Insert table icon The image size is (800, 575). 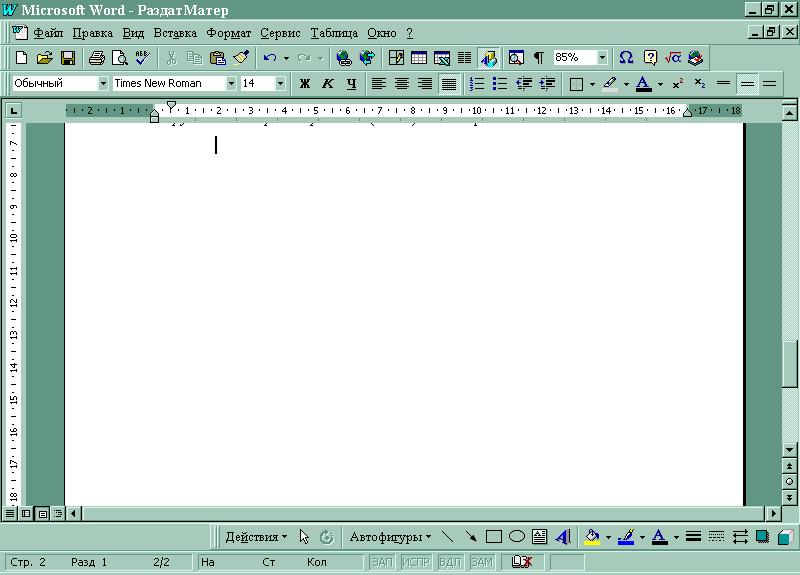419,58
